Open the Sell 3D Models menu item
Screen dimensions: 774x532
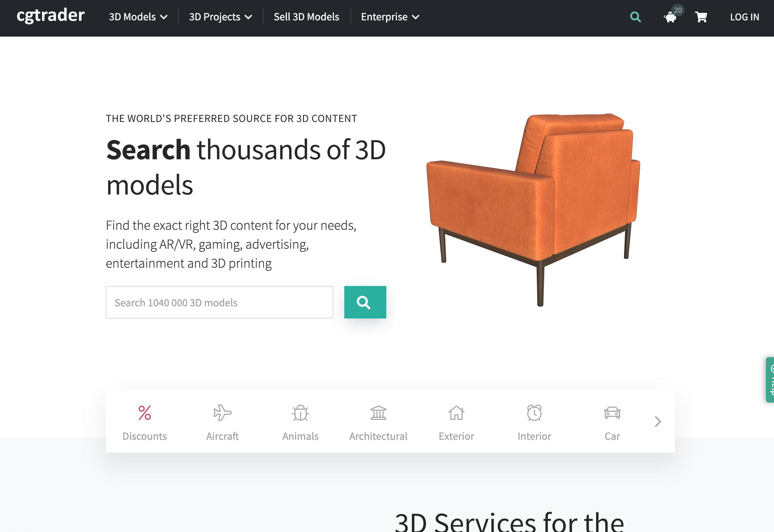(306, 17)
